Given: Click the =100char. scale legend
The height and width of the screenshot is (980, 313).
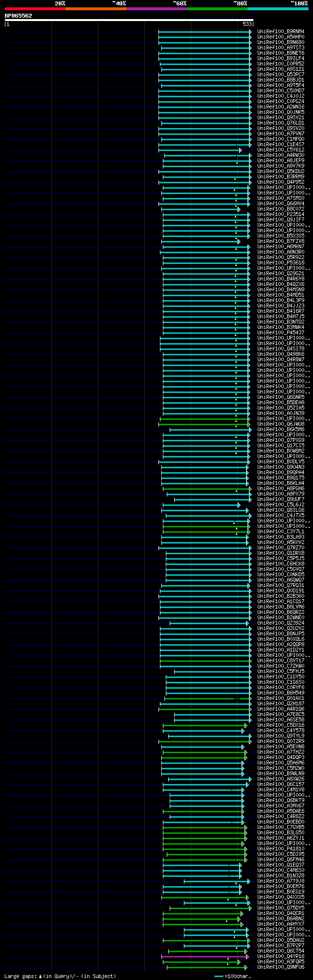Looking at the screenshot, I should 233,976.
